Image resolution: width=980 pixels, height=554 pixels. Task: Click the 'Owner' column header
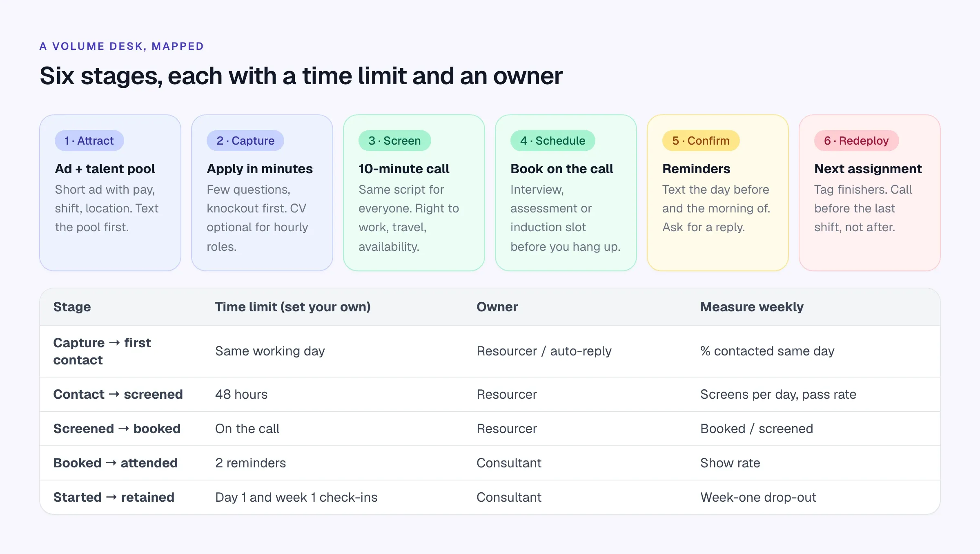[497, 307]
